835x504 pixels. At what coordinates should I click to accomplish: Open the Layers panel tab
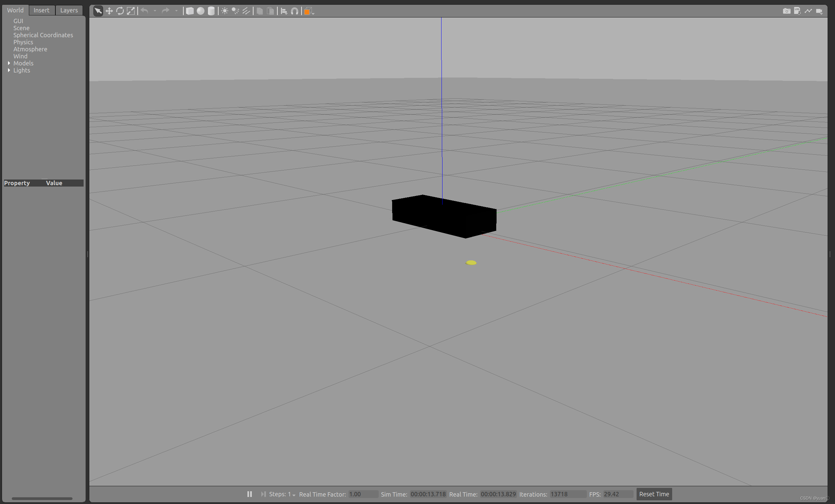(x=68, y=10)
